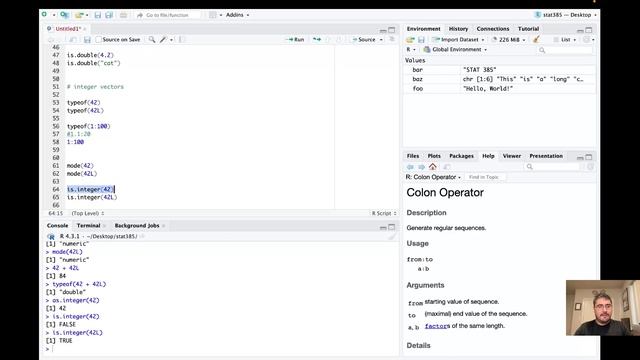The width and height of the screenshot is (640, 360).
Task: Switch to the Plots tab
Action: point(434,156)
